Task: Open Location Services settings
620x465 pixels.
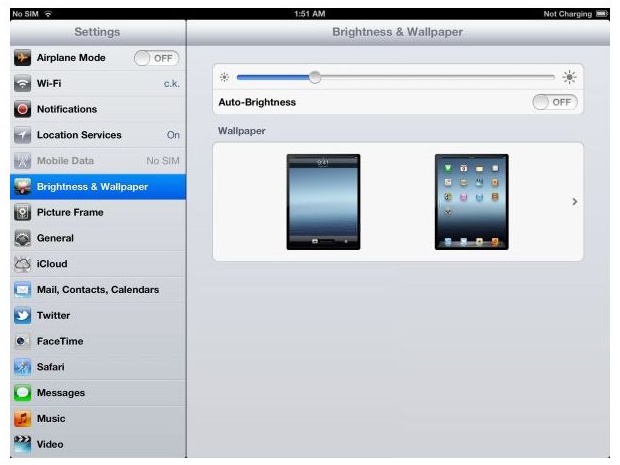Action: click(x=98, y=135)
